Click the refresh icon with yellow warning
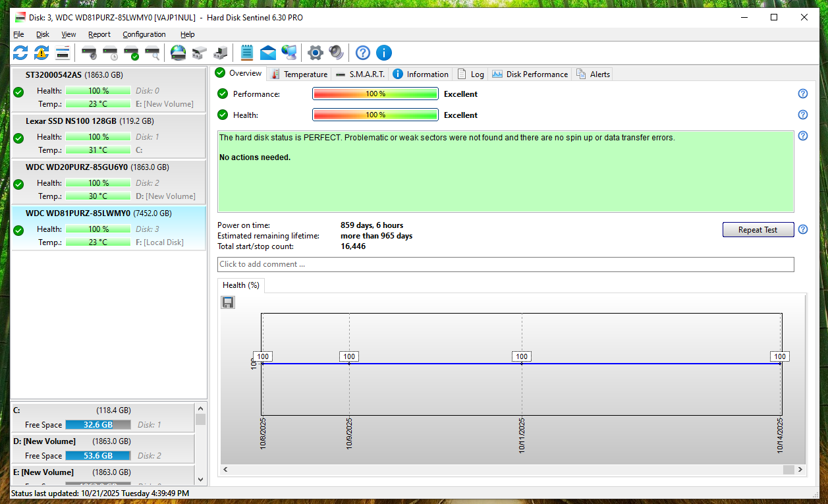The image size is (828, 504). 41,53
